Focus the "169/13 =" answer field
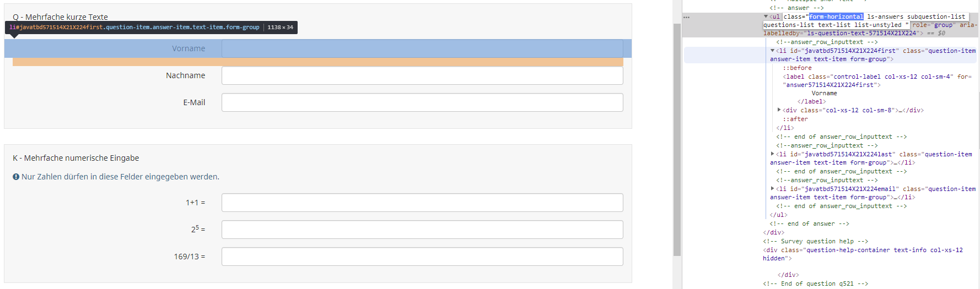The image size is (980, 289). click(x=422, y=257)
